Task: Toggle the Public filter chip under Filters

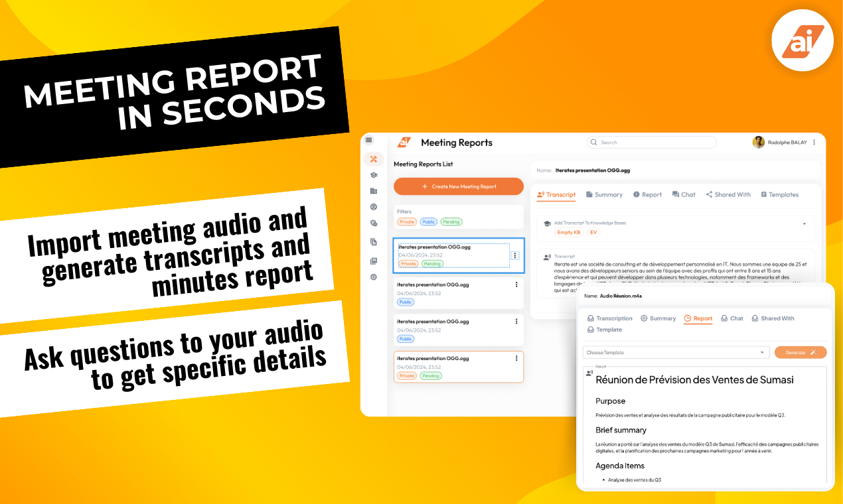Action: (429, 222)
